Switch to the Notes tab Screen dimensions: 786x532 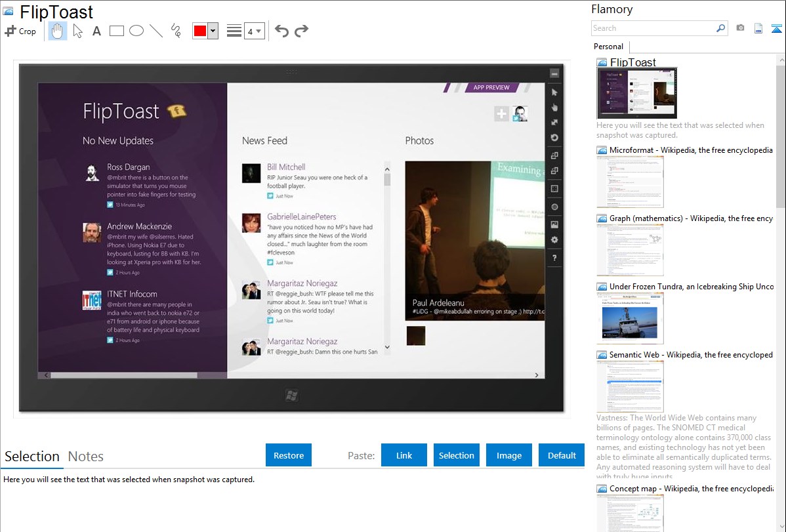(x=86, y=457)
